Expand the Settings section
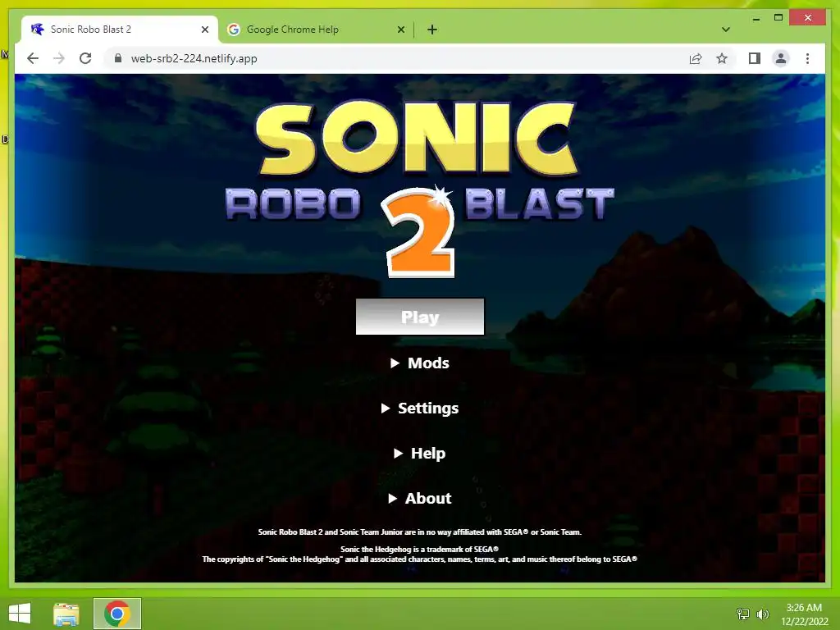Screen dimensions: 840x630 420,409
